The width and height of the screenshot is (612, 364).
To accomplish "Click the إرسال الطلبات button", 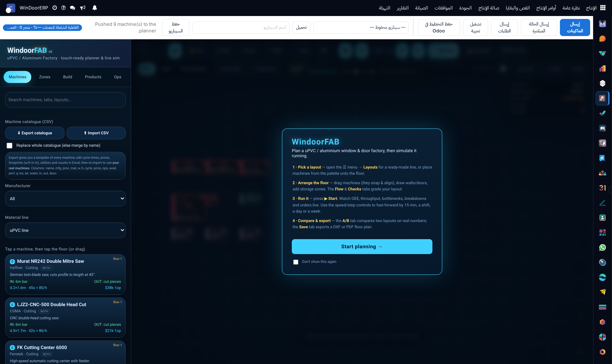I will [x=505, y=27].
